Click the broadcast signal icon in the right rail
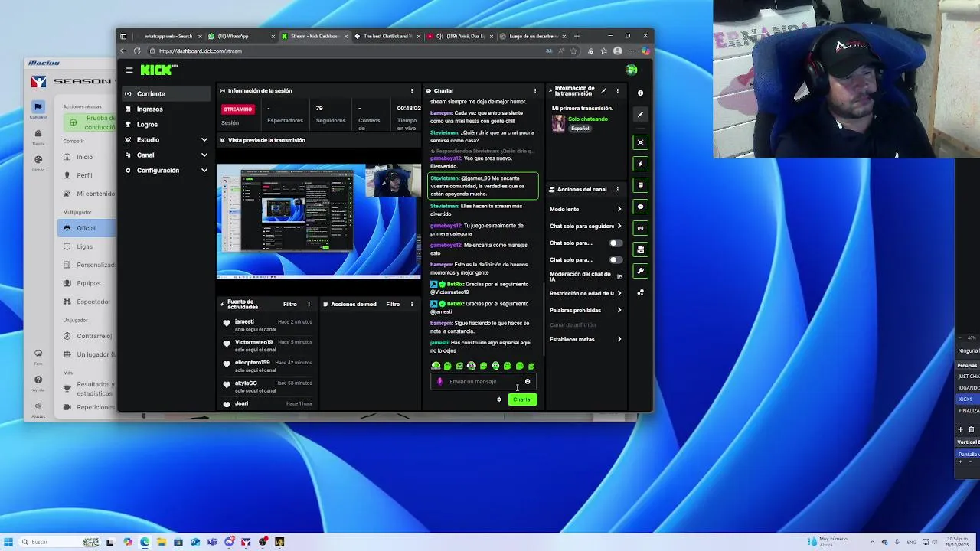This screenshot has height=551, width=980. [x=641, y=228]
